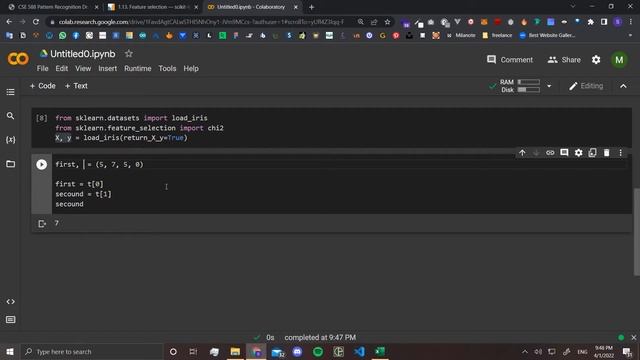Image resolution: width=640 pixels, height=360 pixels.
Task: Select cell 8 with load_iris import
Action: point(331,128)
